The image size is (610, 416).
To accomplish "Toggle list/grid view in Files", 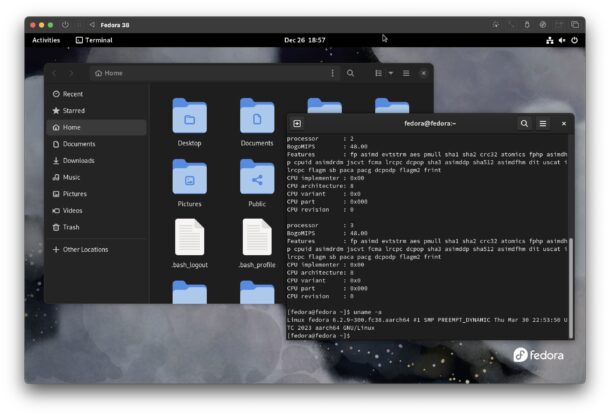I will coord(378,73).
